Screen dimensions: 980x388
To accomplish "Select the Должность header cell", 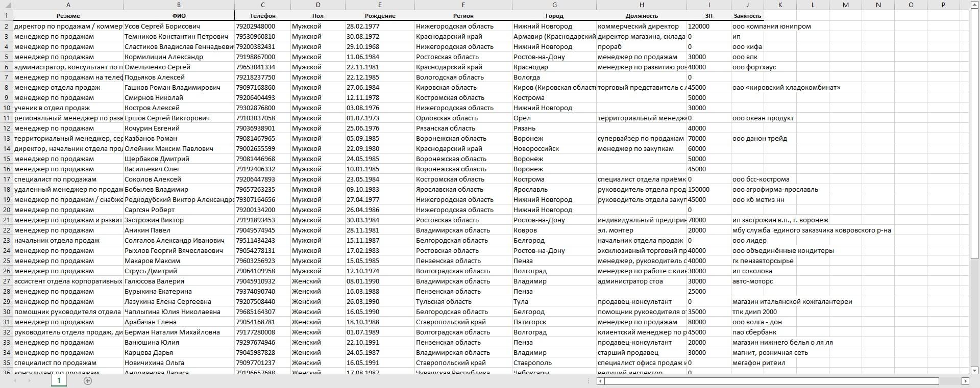I will coord(642,16).
